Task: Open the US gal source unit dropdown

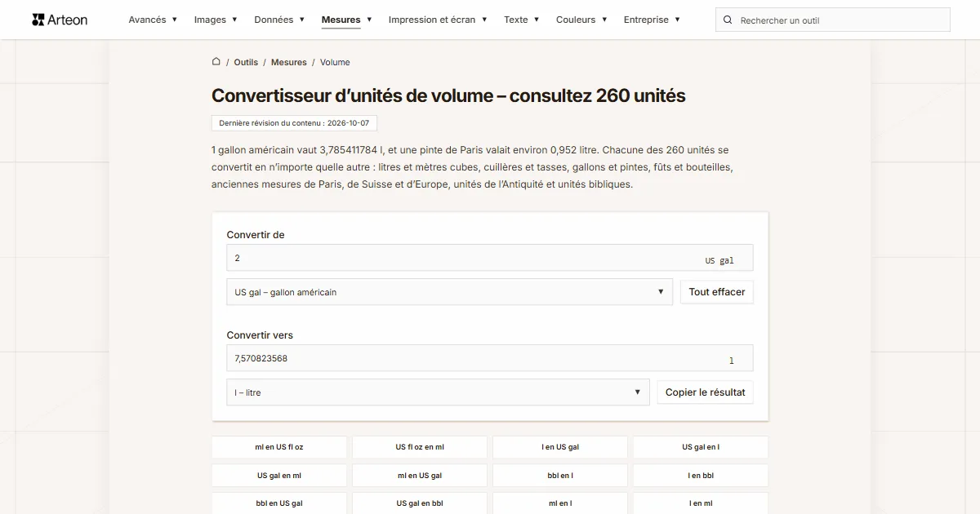Action: (x=449, y=292)
